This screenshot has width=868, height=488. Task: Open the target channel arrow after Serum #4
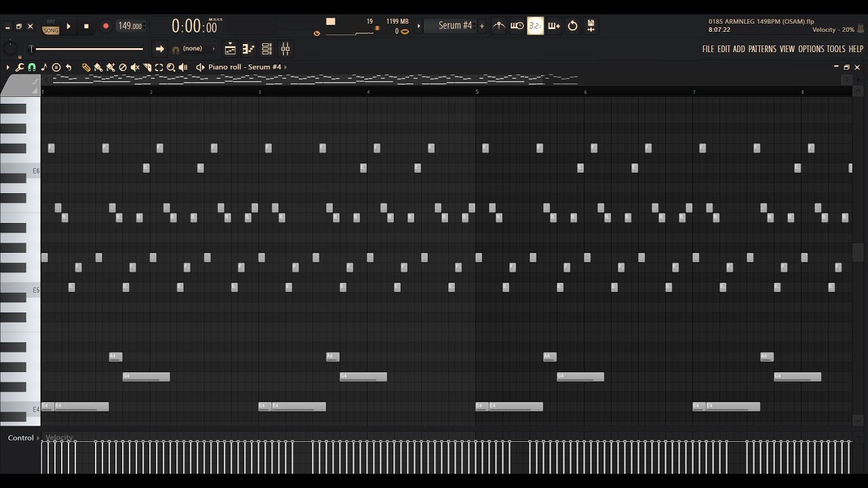click(x=285, y=67)
